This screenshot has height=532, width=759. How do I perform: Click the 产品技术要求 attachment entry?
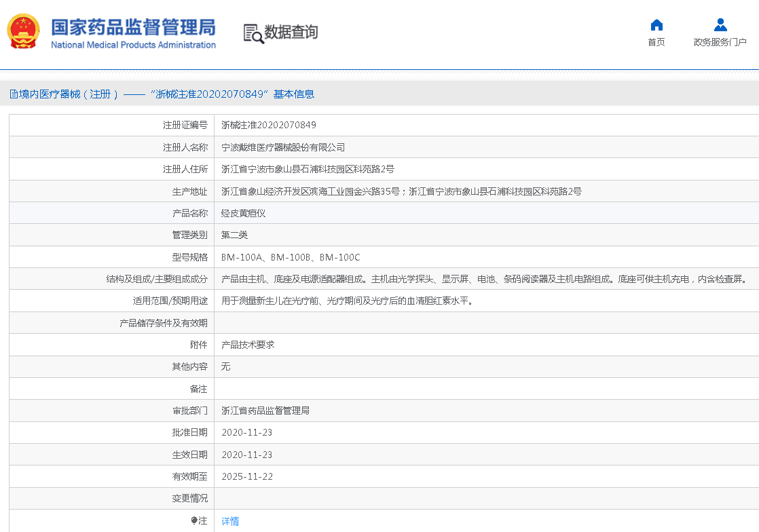tap(248, 345)
